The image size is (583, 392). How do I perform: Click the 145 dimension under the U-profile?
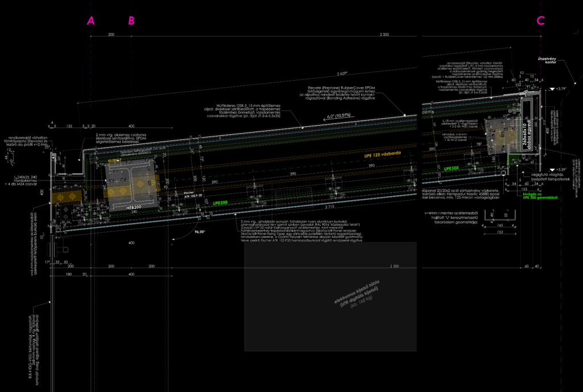(x=499, y=225)
